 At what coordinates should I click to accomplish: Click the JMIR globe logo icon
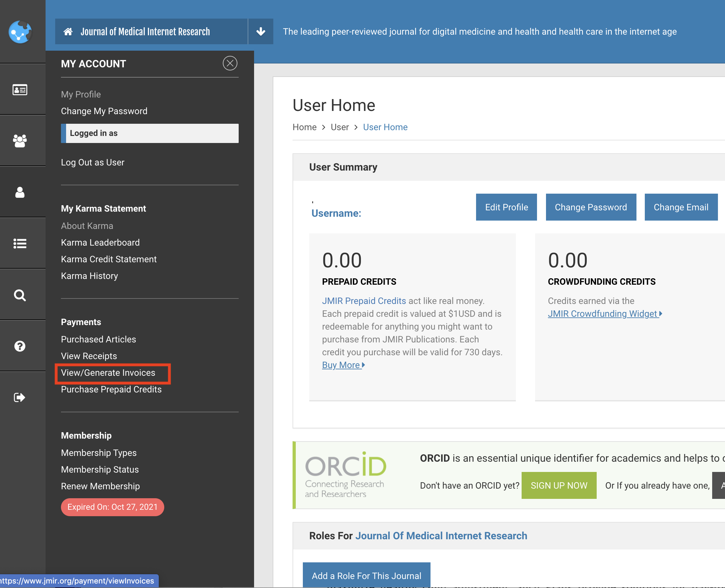pyautogui.click(x=20, y=32)
